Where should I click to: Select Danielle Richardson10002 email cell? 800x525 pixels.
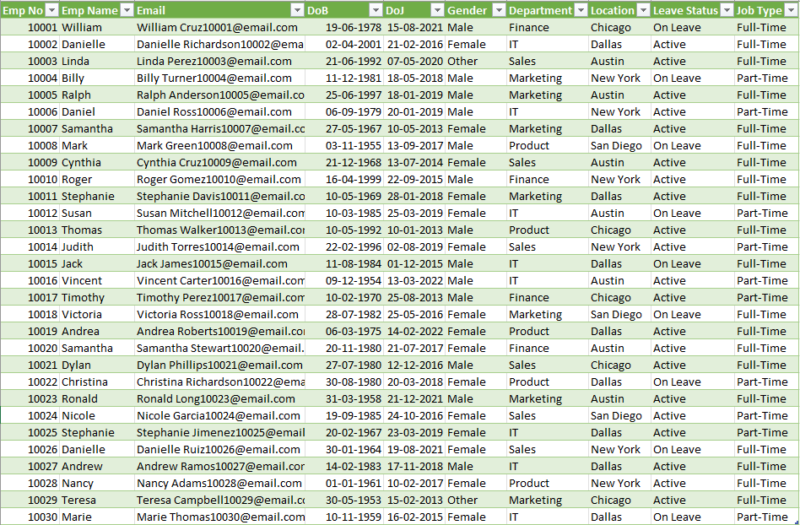coord(220,44)
